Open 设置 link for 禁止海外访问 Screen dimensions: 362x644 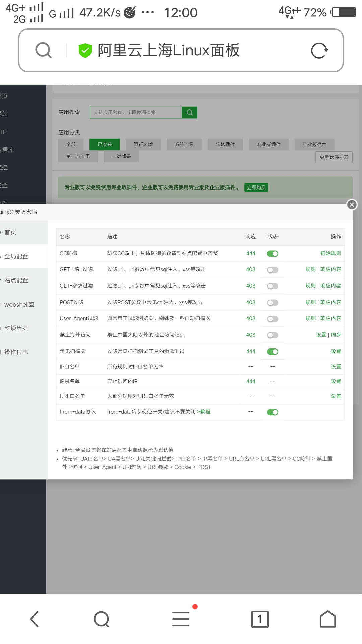(321, 335)
